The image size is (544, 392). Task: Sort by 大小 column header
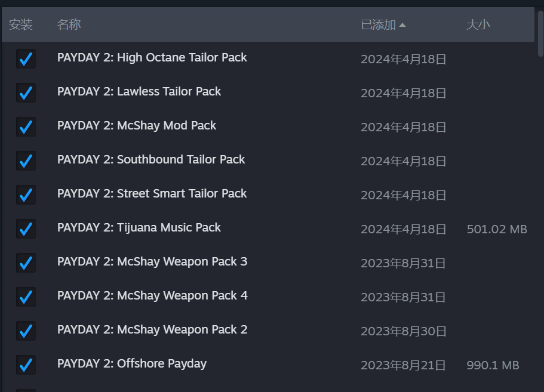click(478, 25)
